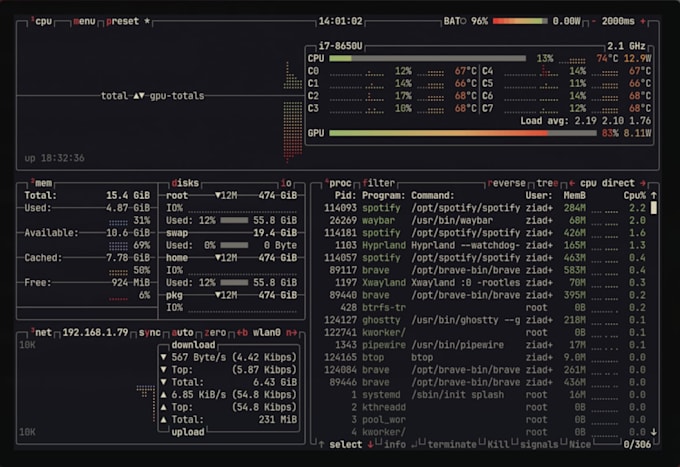Screen dimensions: 680x467
Task: Click Nice in the process footer
Action: (x=580, y=444)
